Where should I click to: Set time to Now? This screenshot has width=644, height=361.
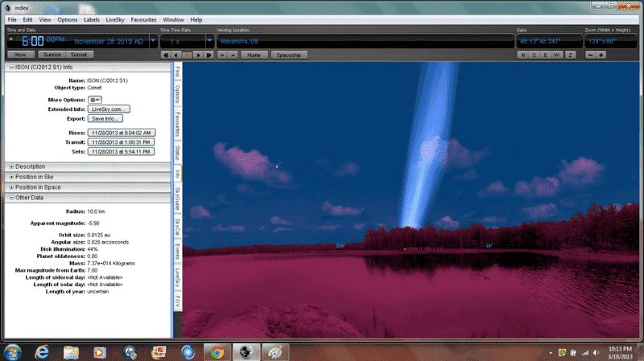pyautogui.click(x=21, y=55)
